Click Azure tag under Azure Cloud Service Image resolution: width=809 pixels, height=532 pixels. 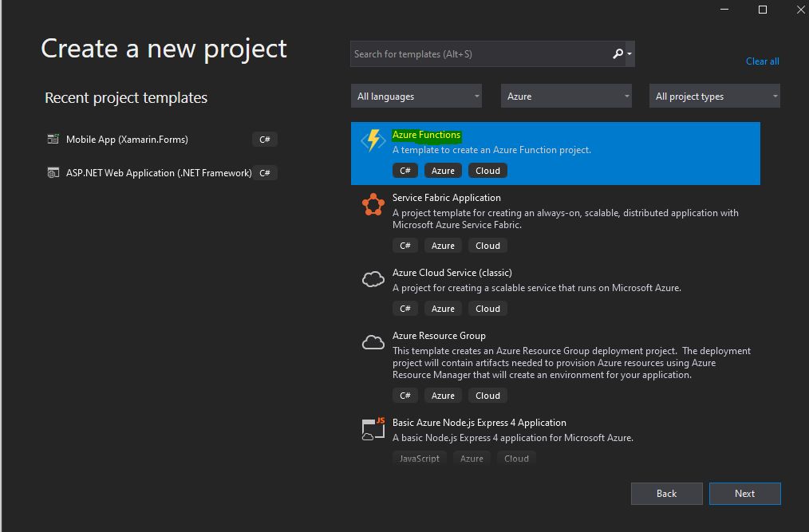443,309
